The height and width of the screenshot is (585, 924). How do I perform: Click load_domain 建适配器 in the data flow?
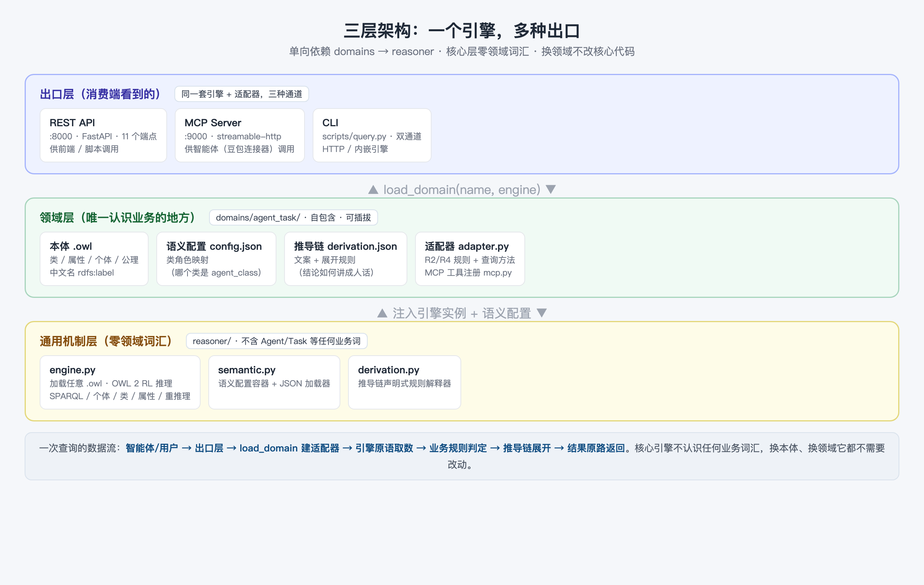(290, 448)
